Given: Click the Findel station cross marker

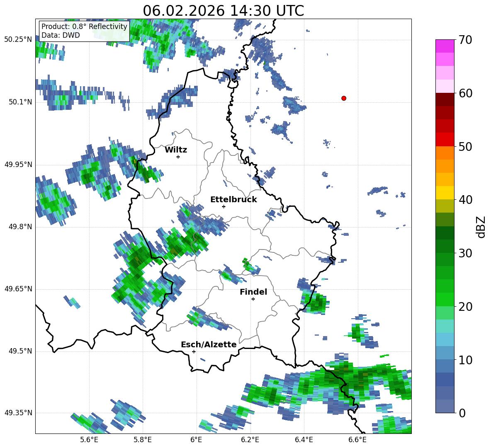Looking at the screenshot, I should coord(253,299).
